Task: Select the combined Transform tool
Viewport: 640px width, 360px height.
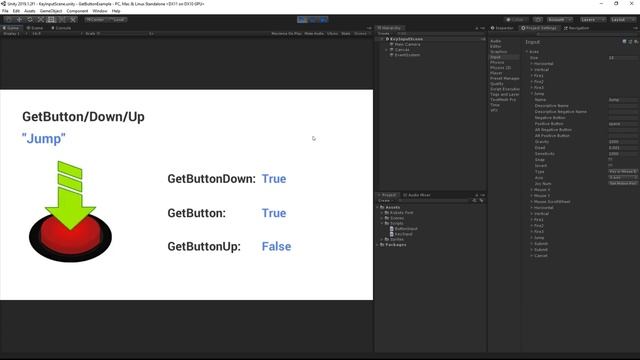Action: (x=62, y=20)
